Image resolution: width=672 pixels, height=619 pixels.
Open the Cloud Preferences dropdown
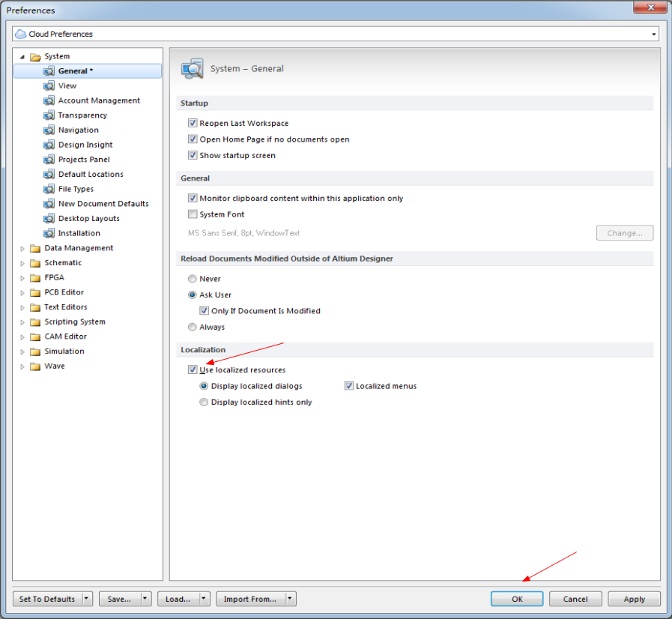point(653,34)
